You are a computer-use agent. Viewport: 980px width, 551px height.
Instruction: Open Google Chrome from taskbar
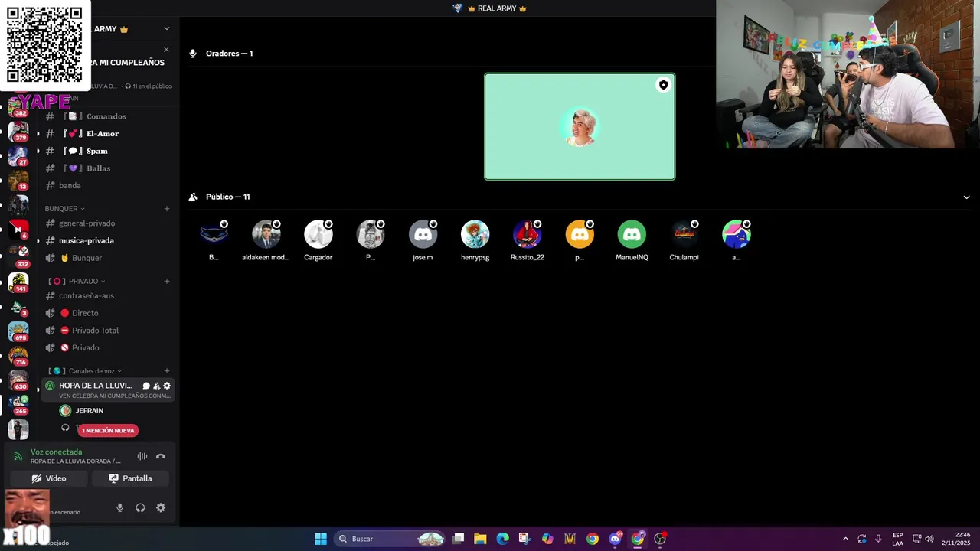(x=593, y=539)
